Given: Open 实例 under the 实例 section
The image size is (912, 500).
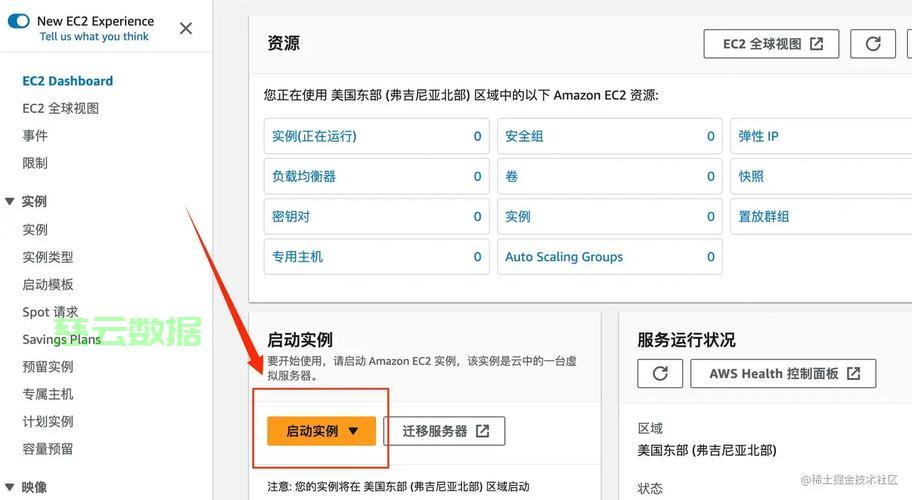Looking at the screenshot, I should [x=35, y=230].
